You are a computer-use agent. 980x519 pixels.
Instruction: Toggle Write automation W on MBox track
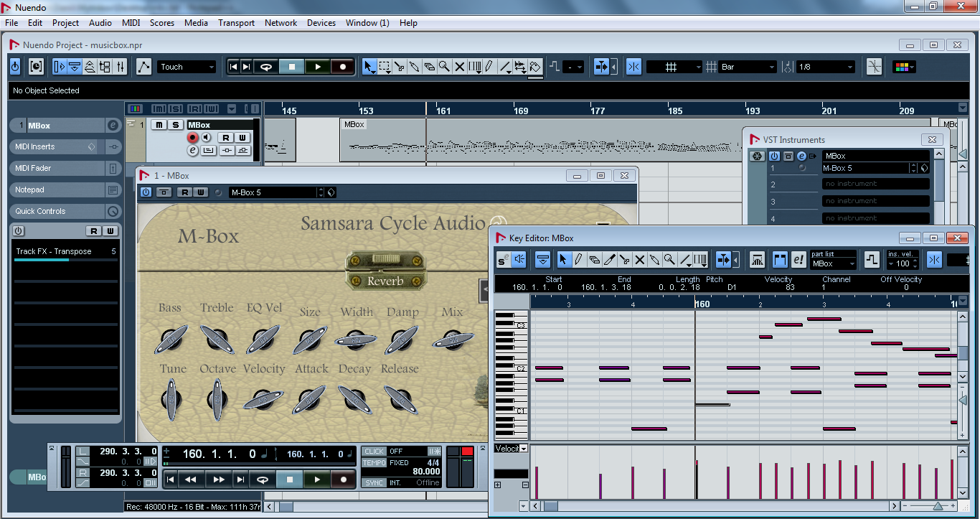[241, 137]
